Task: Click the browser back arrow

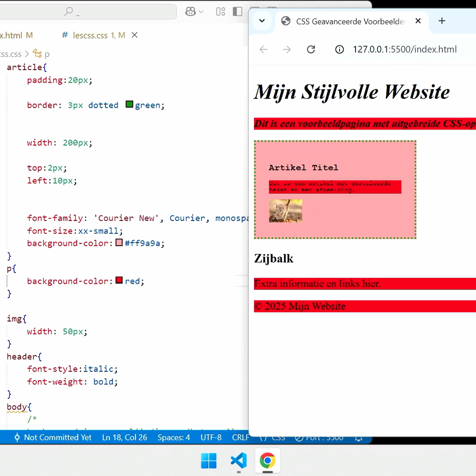Action: (263, 50)
